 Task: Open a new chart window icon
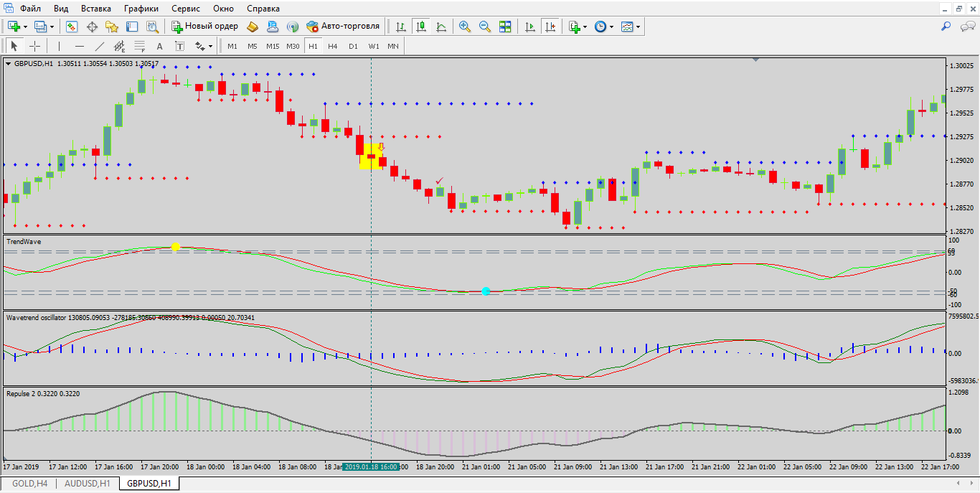pos(14,27)
